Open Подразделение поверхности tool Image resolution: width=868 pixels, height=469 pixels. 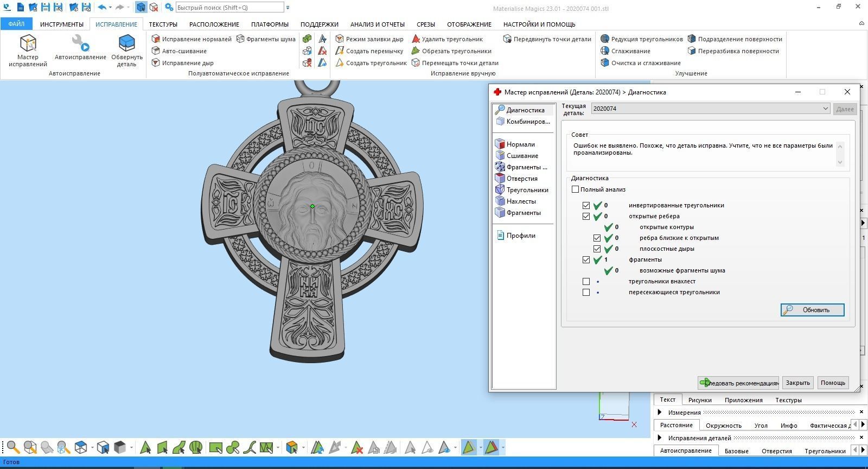tap(735, 39)
